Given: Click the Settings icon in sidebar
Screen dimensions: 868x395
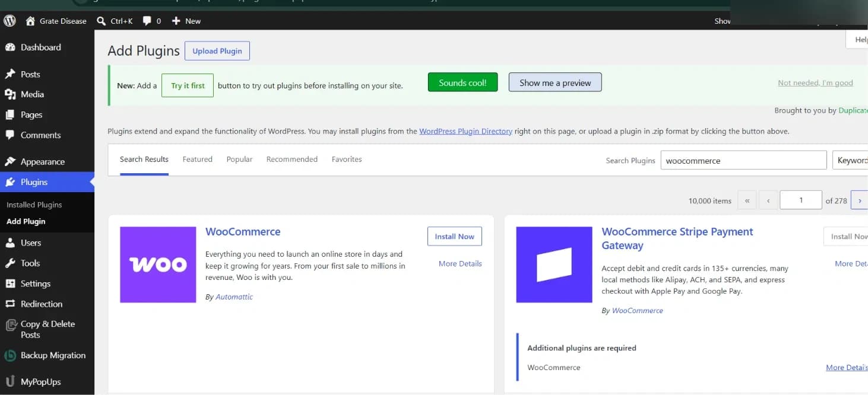Looking at the screenshot, I should click(x=10, y=283).
